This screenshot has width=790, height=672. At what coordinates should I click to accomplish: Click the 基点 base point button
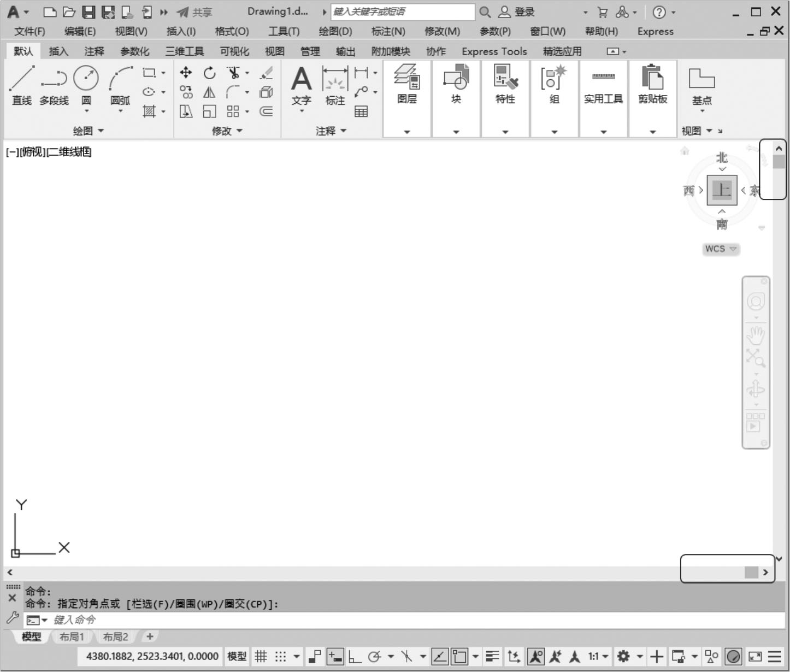tap(702, 86)
